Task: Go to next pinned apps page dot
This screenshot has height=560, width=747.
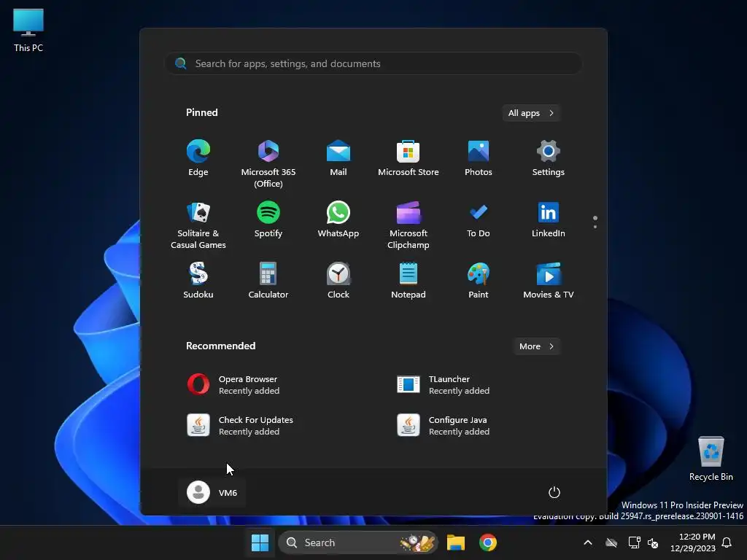Action: click(x=595, y=227)
